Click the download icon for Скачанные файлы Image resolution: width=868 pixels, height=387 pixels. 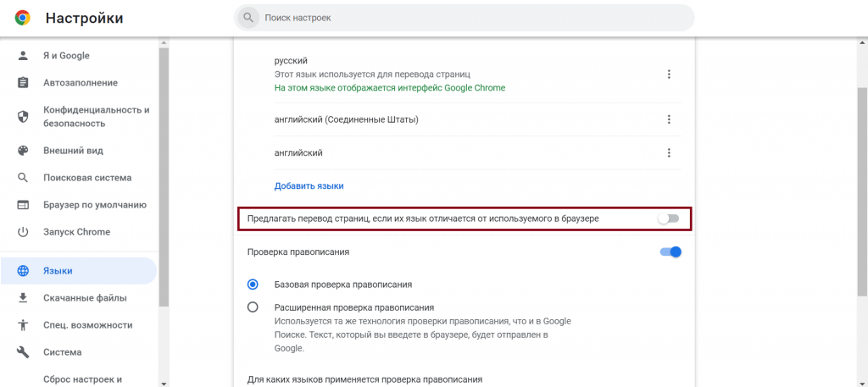tap(24, 298)
